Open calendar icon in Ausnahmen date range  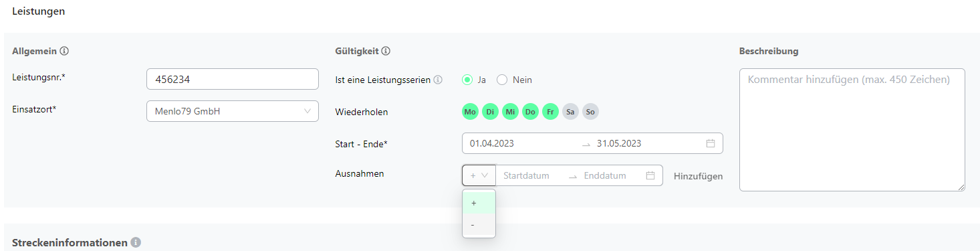pos(650,175)
